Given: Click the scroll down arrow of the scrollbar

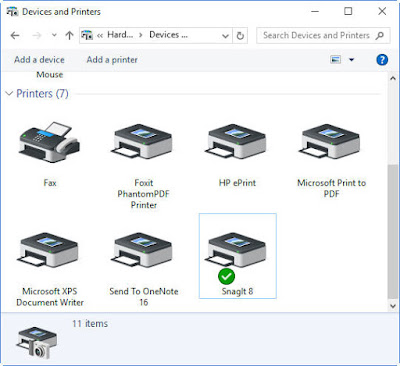Looking at the screenshot, I should click(x=393, y=306).
